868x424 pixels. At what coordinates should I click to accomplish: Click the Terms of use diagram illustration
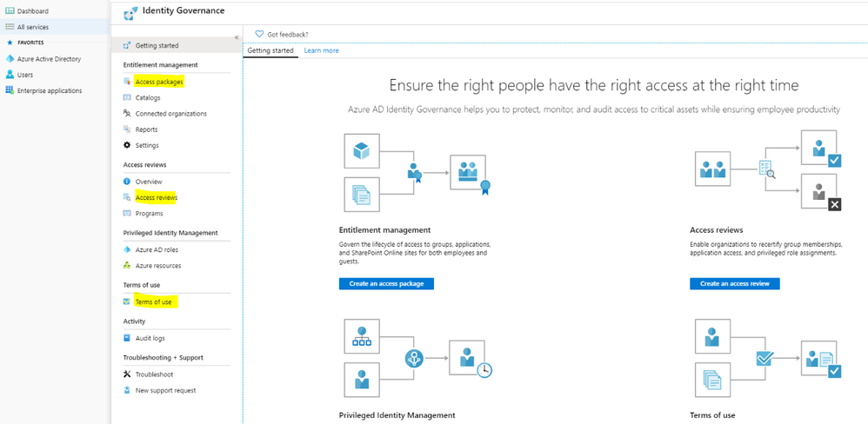pos(770,357)
